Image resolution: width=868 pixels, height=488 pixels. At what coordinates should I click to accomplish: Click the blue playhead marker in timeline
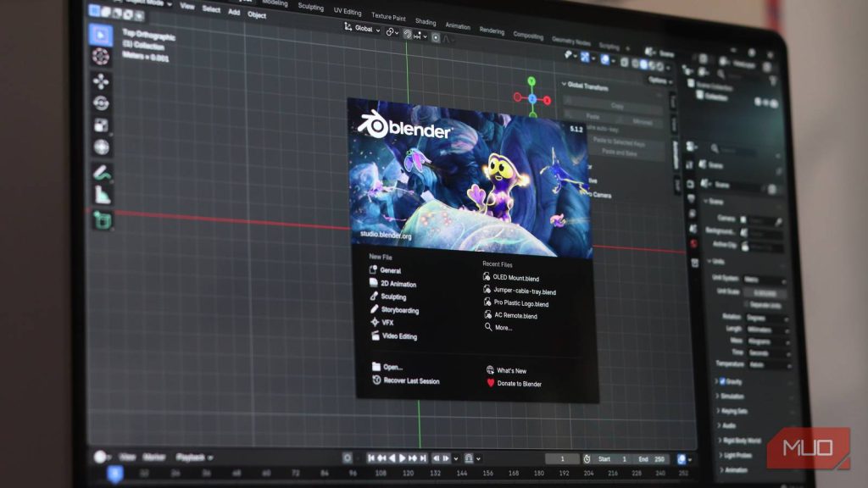pyautogui.click(x=114, y=474)
